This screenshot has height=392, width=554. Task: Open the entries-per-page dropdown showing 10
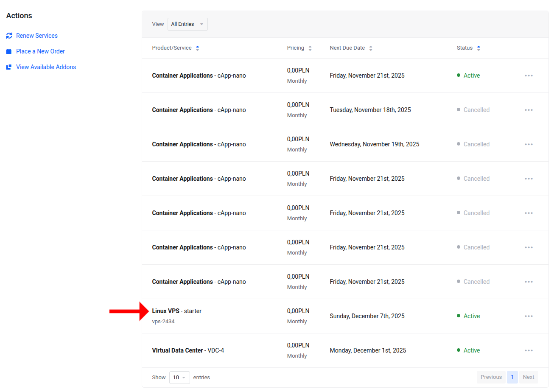179,377
